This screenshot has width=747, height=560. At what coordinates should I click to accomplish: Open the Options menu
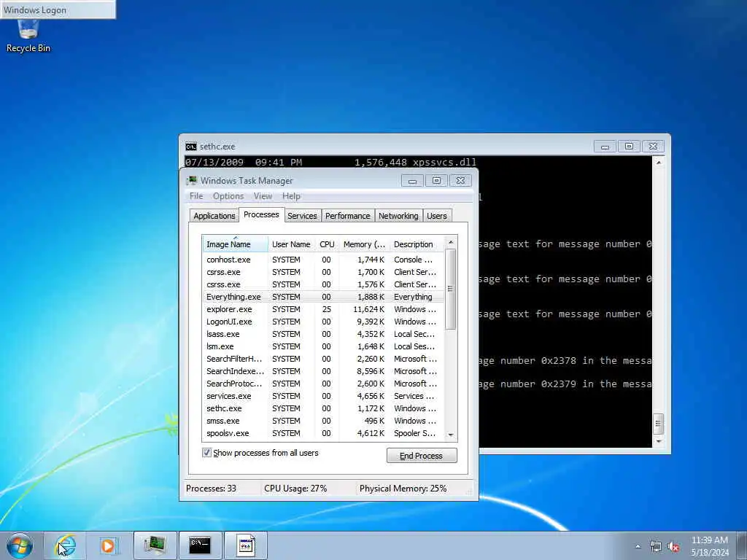pyautogui.click(x=228, y=196)
